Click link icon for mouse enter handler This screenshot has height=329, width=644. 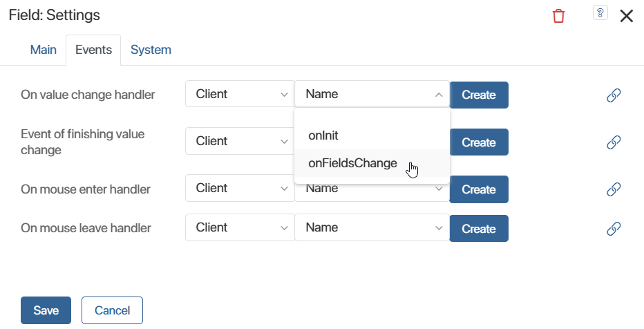coord(614,189)
